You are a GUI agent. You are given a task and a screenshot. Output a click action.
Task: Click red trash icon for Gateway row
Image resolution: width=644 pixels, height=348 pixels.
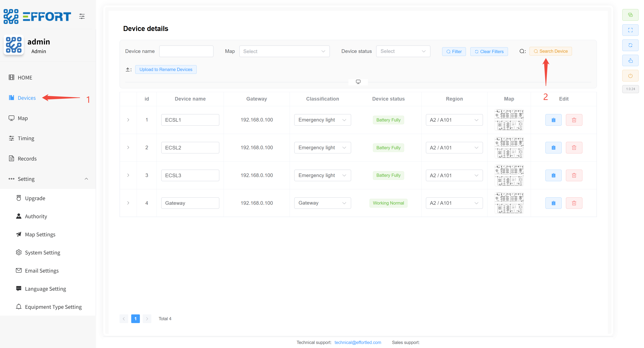[574, 203]
